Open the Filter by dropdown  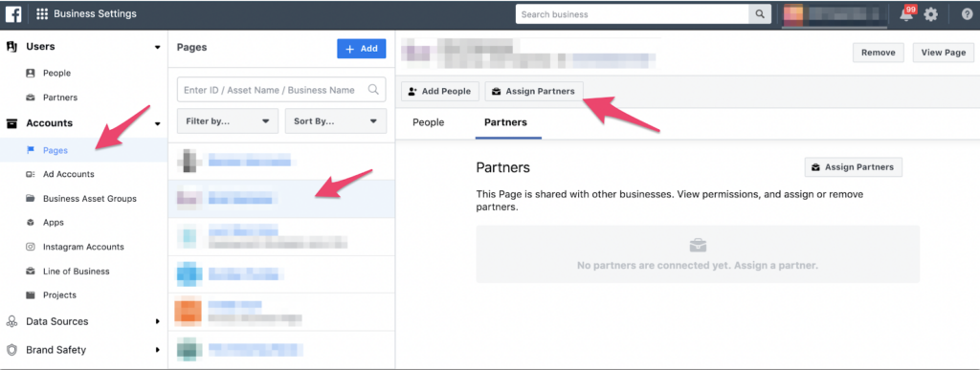click(x=228, y=121)
